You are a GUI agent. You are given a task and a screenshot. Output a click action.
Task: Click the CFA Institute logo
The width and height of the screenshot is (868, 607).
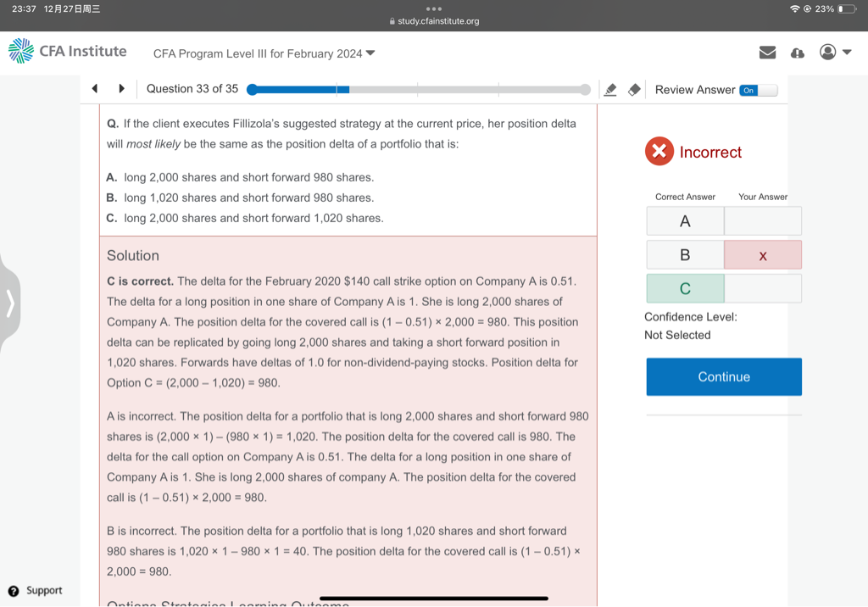[x=68, y=52]
